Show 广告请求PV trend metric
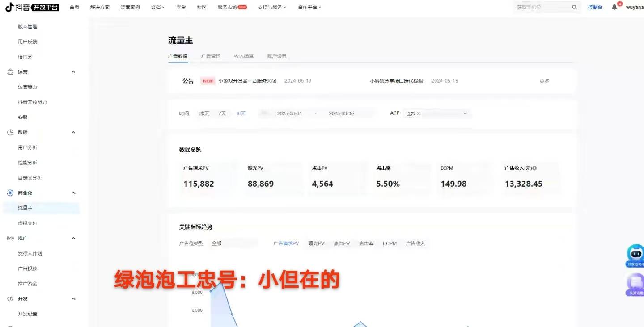Image resolution: width=644 pixels, height=327 pixels. (x=286, y=243)
